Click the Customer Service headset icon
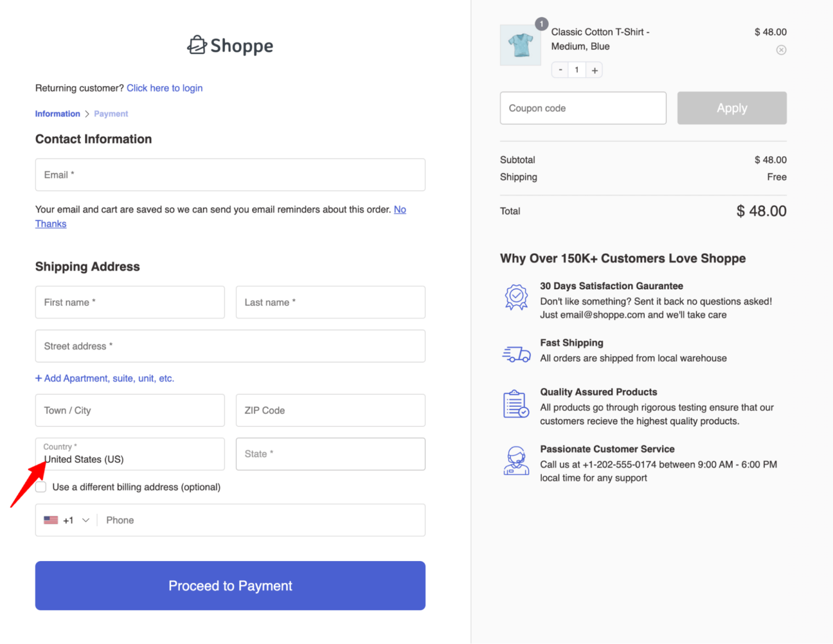The image size is (833, 644). [516, 461]
